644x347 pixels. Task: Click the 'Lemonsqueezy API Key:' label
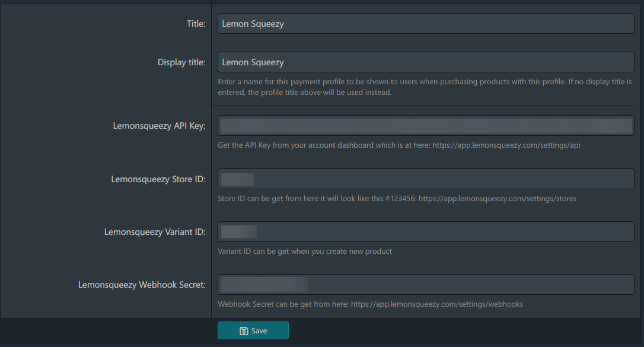click(159, 126)
